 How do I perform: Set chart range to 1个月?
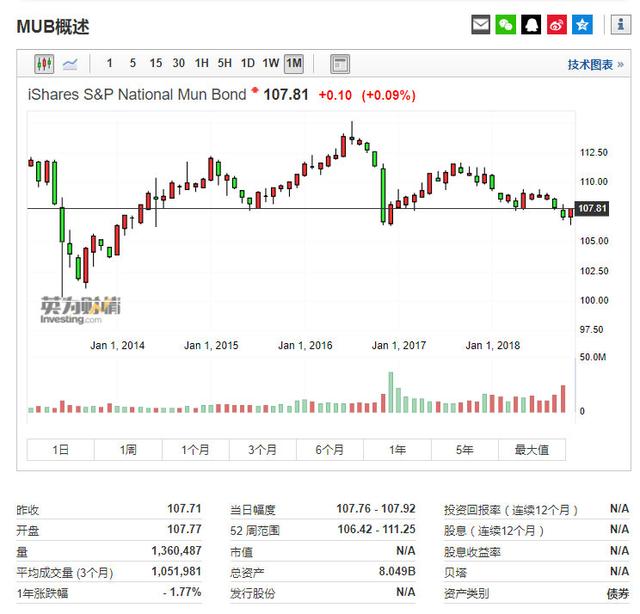click(x=196, y=450)
